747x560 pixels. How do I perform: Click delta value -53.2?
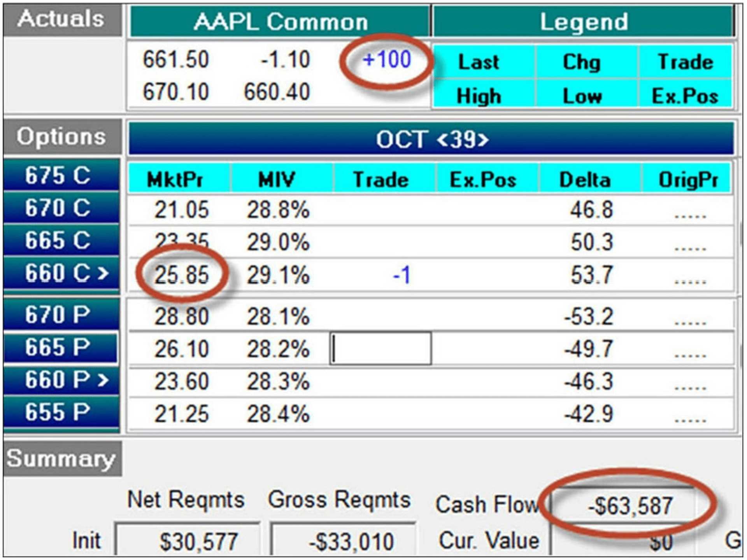click(589, 316)
